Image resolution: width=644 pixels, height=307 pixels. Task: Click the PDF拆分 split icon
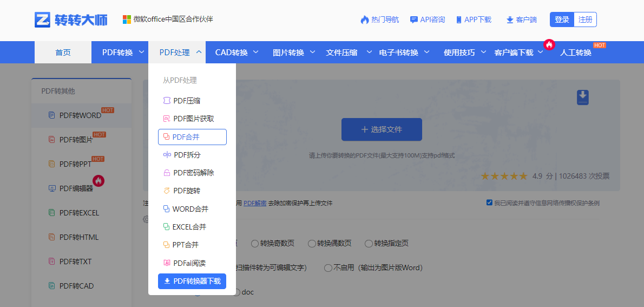tap(167, 155)
